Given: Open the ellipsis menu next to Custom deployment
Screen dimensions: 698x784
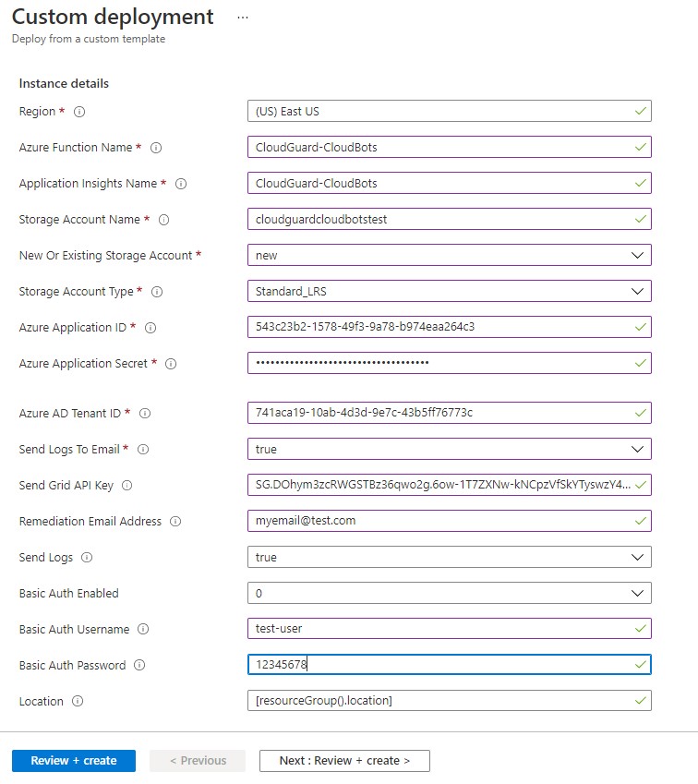Looking at the screenshot, I should [x=243, y=18].
